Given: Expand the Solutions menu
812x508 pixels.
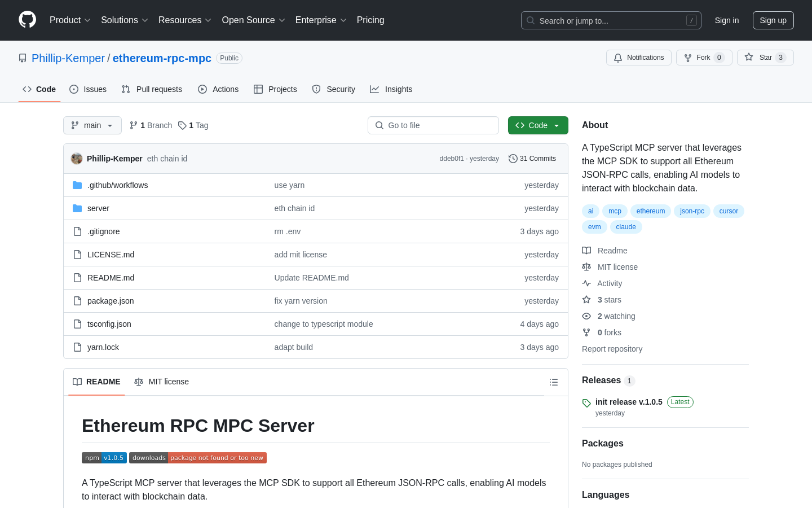Looking at the screenshot, I should tap(125, 20).
